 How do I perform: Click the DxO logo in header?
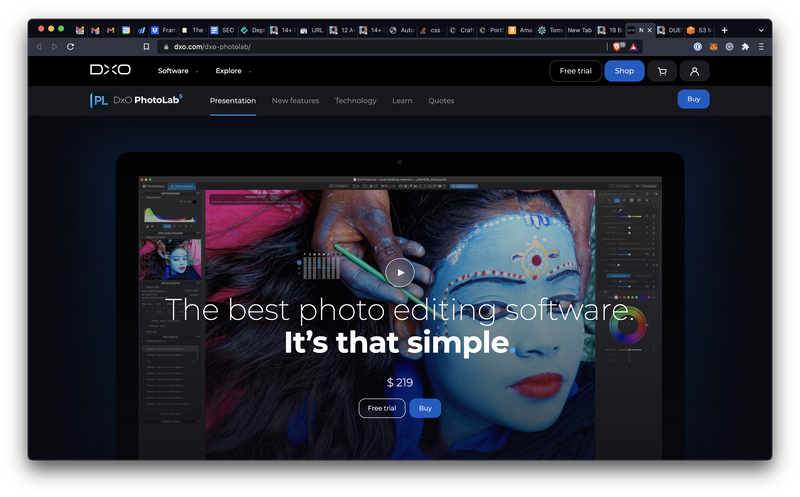110,71
